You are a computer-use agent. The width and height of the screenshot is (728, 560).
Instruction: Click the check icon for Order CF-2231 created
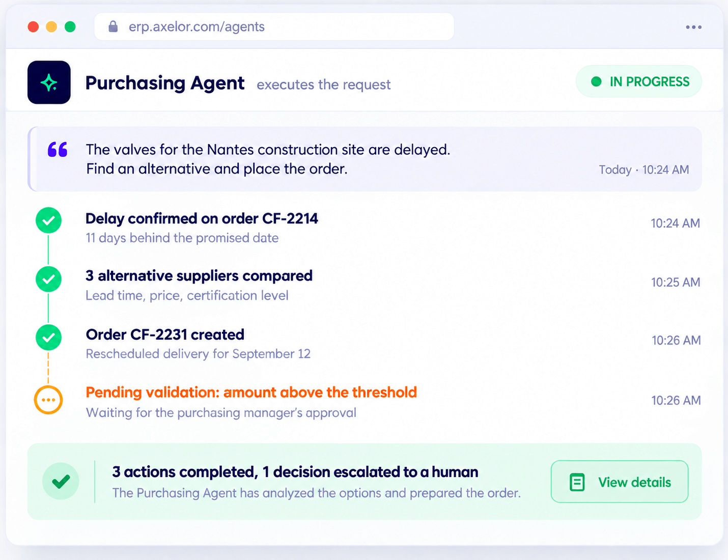(49, 338)
